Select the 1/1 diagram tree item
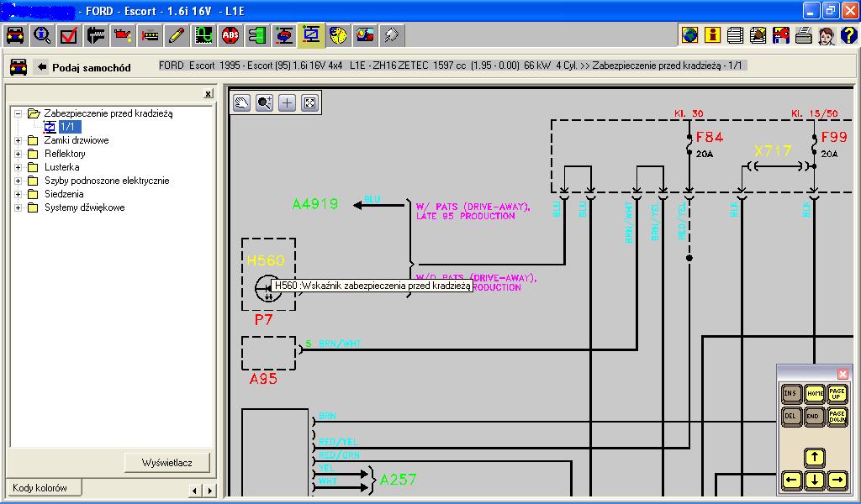Image resolution: width=861 pixels, height=504 pixels. [70, 127]
